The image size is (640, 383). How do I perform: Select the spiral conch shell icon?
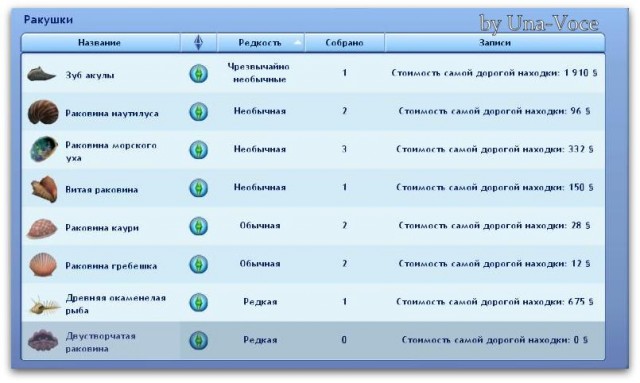(44, 189)
